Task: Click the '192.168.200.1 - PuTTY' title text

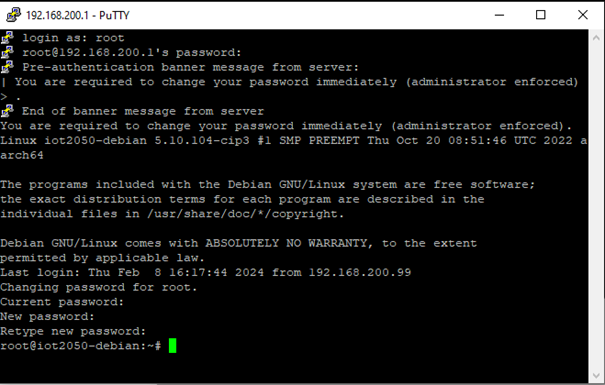Action: (78, 15)
